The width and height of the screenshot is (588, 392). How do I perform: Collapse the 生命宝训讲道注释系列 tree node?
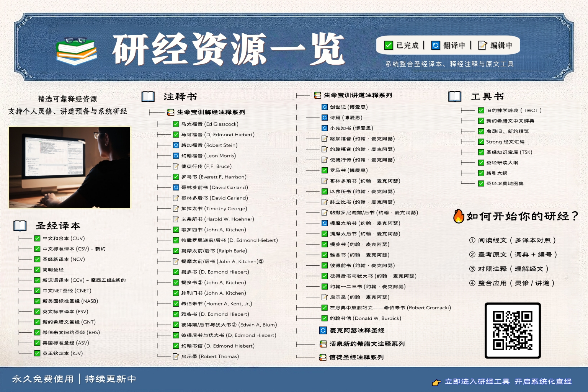pos(317,95)
